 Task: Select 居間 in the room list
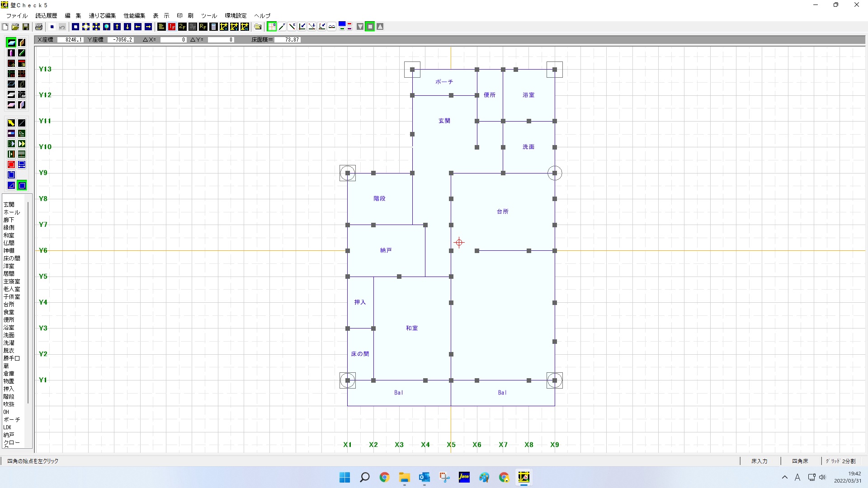pos(9,274)
